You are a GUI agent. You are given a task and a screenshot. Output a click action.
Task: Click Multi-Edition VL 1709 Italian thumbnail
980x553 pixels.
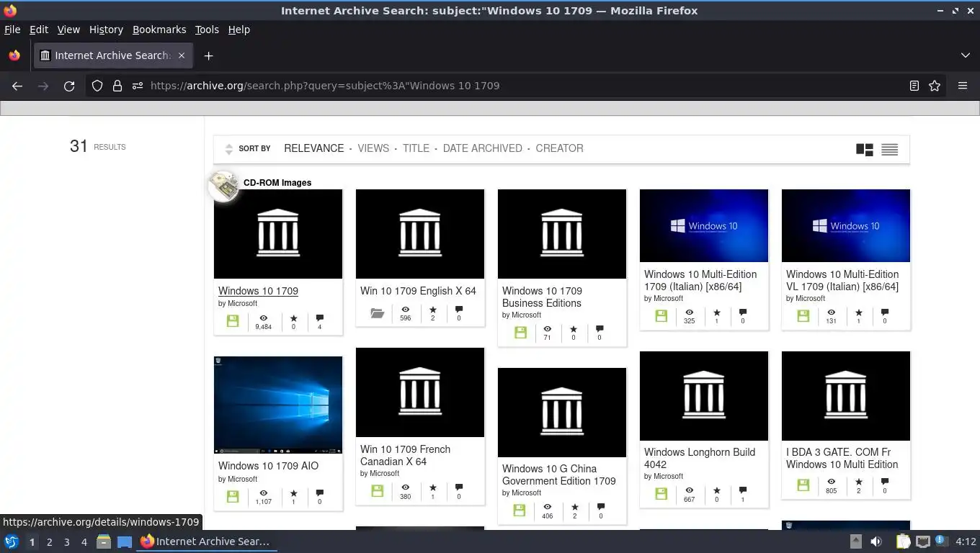coord(846,225)
